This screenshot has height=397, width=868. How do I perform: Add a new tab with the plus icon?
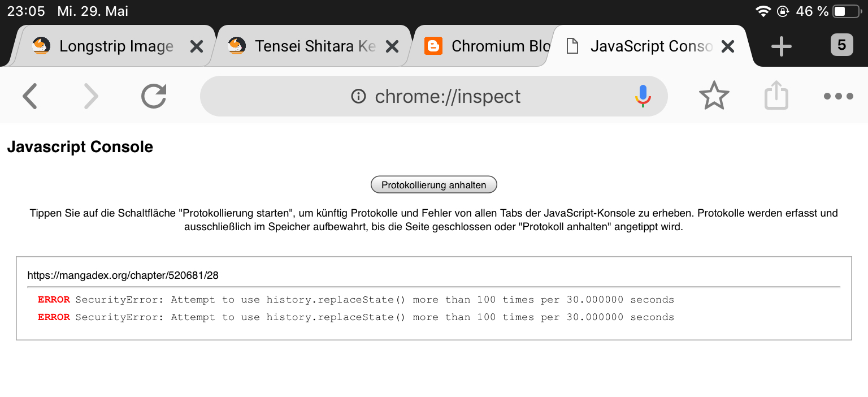tap(781, 46)
